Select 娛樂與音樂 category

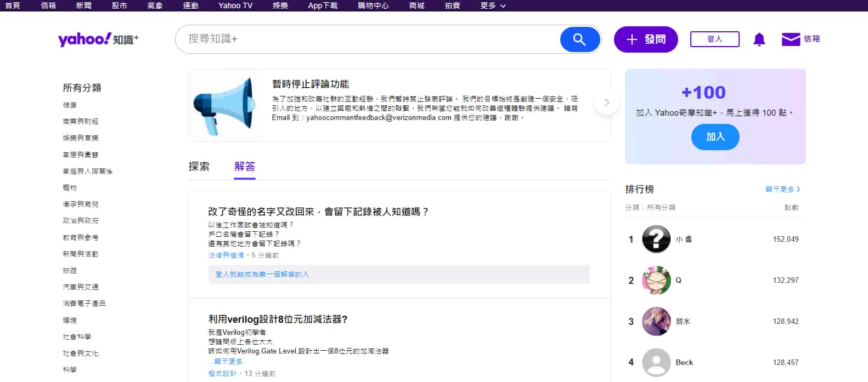point(81,138)
